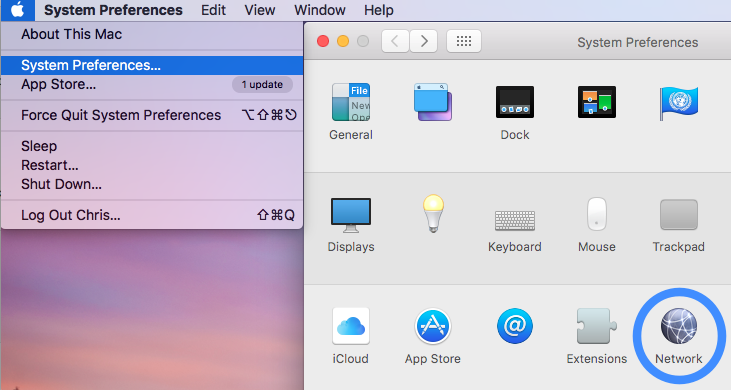This screenshot has height=390, width=731.
Task: Open the Help menu
Action: click(379, 10)
